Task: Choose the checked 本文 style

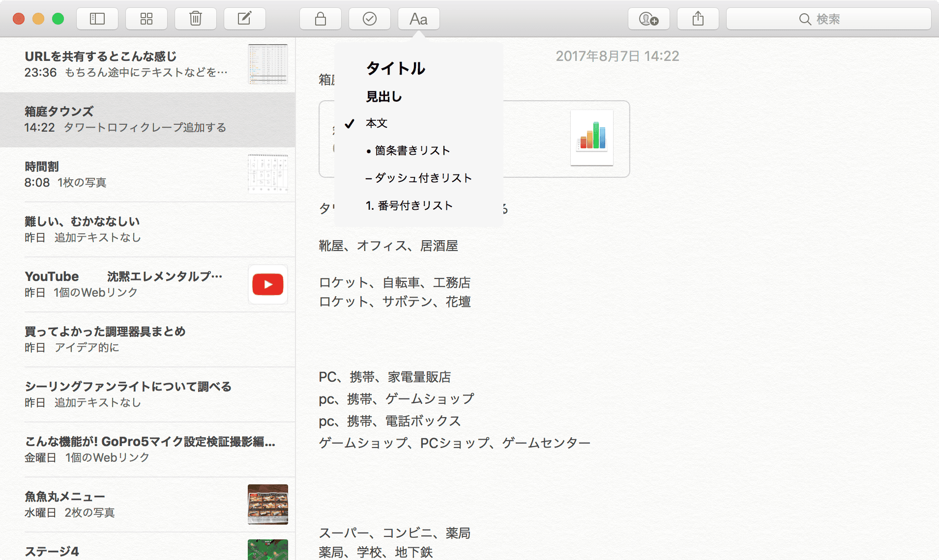Action: (377, 123)
